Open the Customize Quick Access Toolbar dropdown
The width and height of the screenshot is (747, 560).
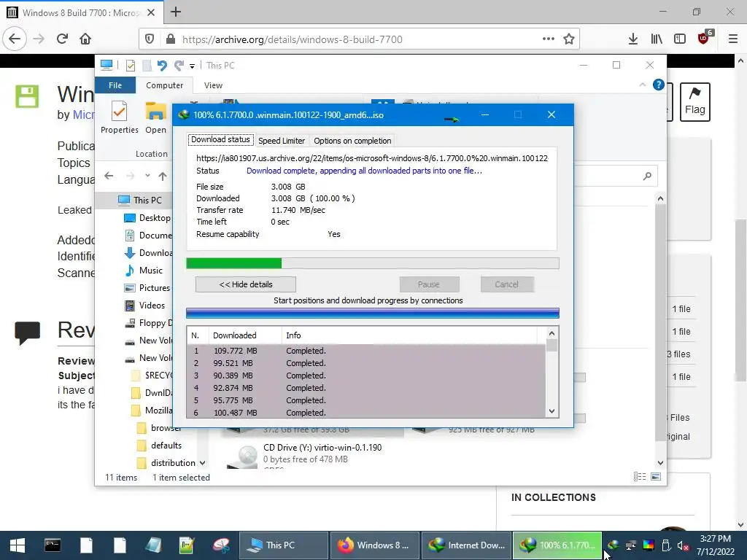click(192, 66)
